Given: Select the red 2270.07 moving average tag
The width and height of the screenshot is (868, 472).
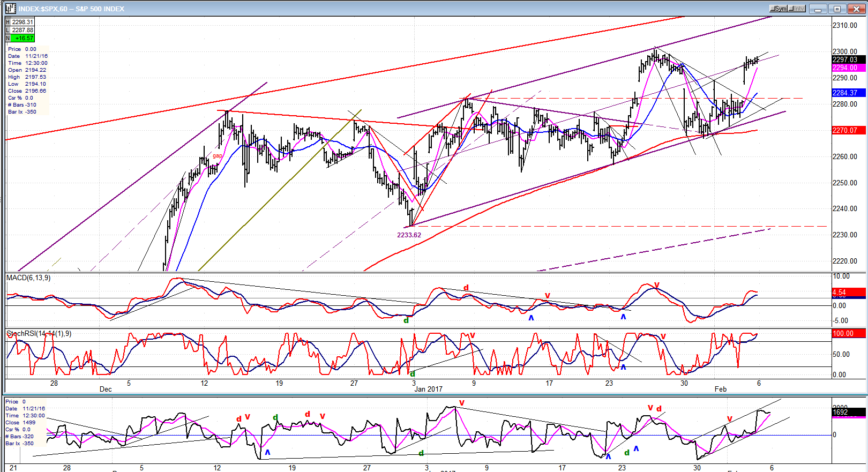Looking at the screenshot, I should 848,130.
